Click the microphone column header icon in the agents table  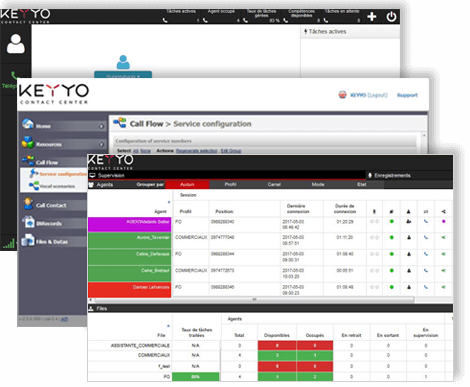click(x=374, y=211)
